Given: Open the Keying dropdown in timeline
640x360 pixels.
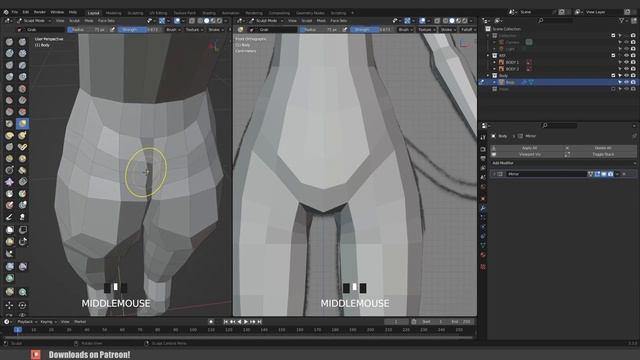Looking at the screenshot, I should pos(48,322).
